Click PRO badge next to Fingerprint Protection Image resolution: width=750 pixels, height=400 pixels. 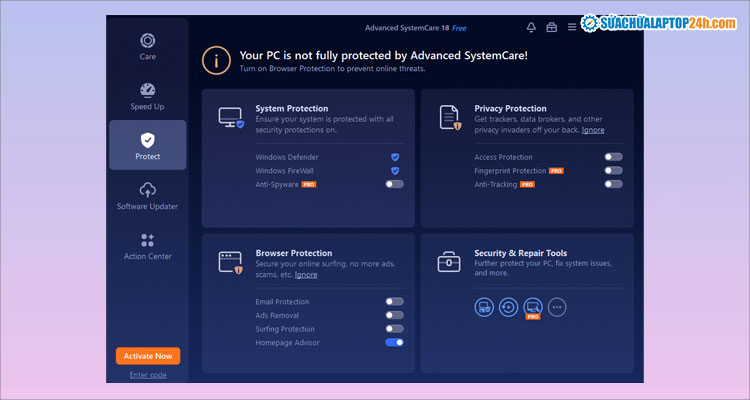[556, 171]
